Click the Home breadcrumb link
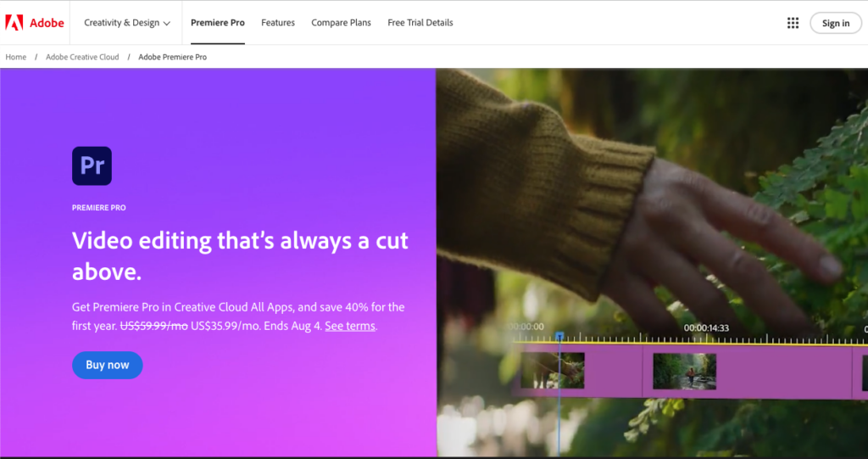Viewport: 868px width, 459px height. (x=16, y=57)
